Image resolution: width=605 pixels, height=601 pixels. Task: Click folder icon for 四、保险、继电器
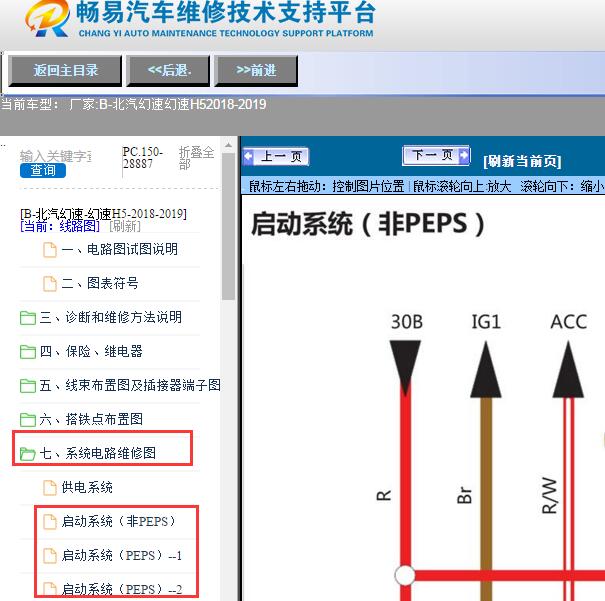tap(28, 352)
